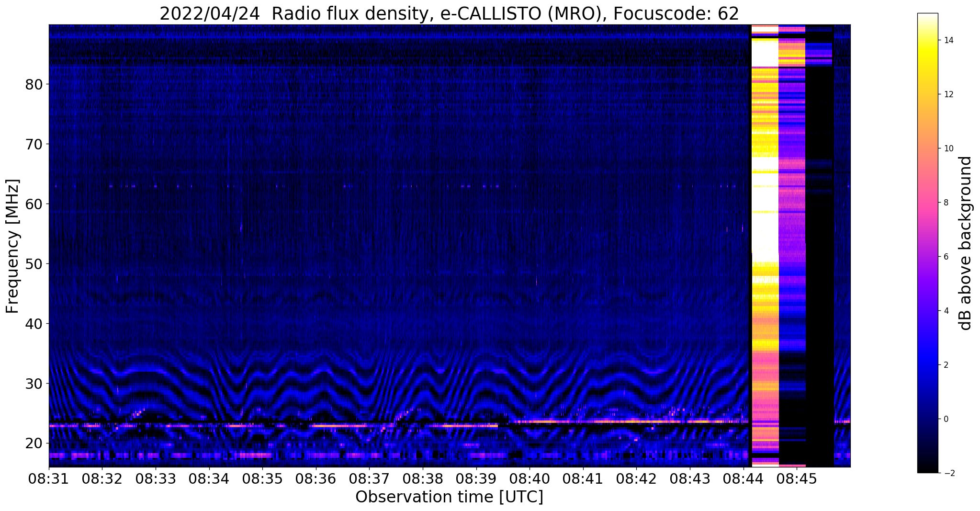Click the 0 colorbar tick label
Screen dimensions: 980x511
945,419
